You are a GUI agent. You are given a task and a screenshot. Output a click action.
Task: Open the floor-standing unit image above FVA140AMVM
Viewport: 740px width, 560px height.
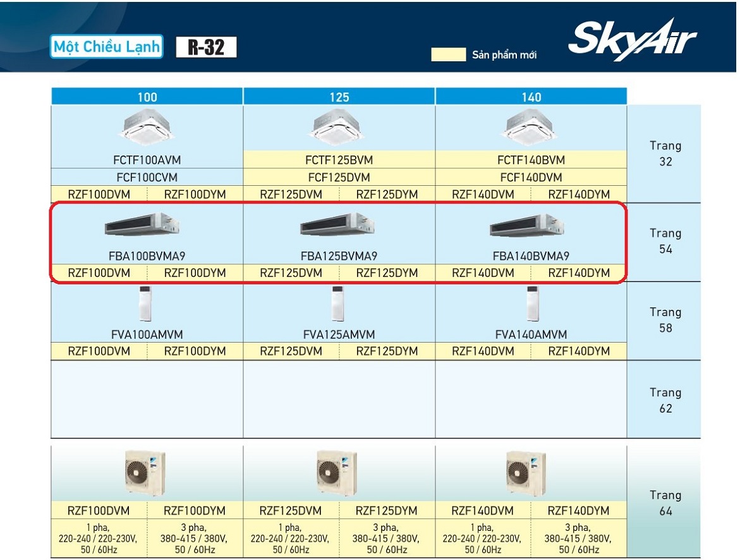coord(532,304)
